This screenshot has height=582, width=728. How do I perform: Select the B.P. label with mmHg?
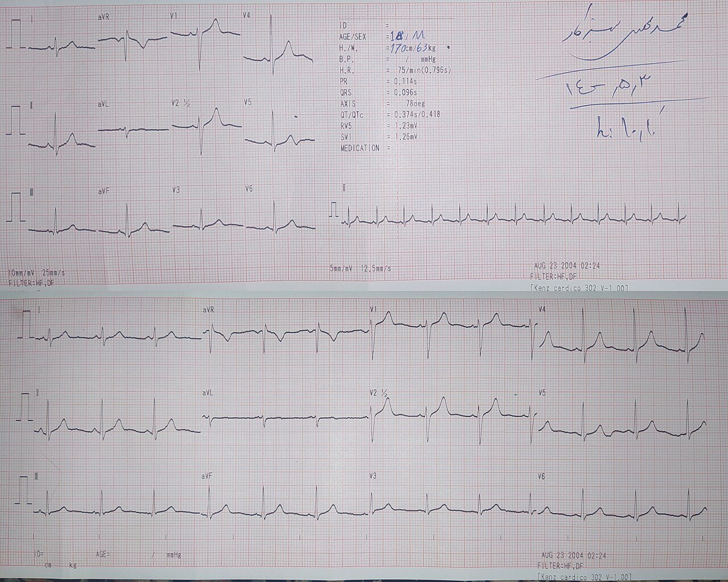click(x=387, y=59)
